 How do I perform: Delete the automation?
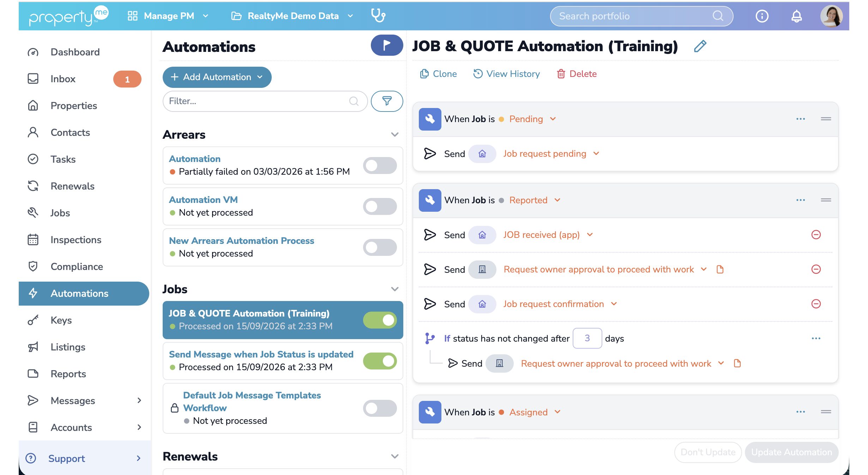577,74
